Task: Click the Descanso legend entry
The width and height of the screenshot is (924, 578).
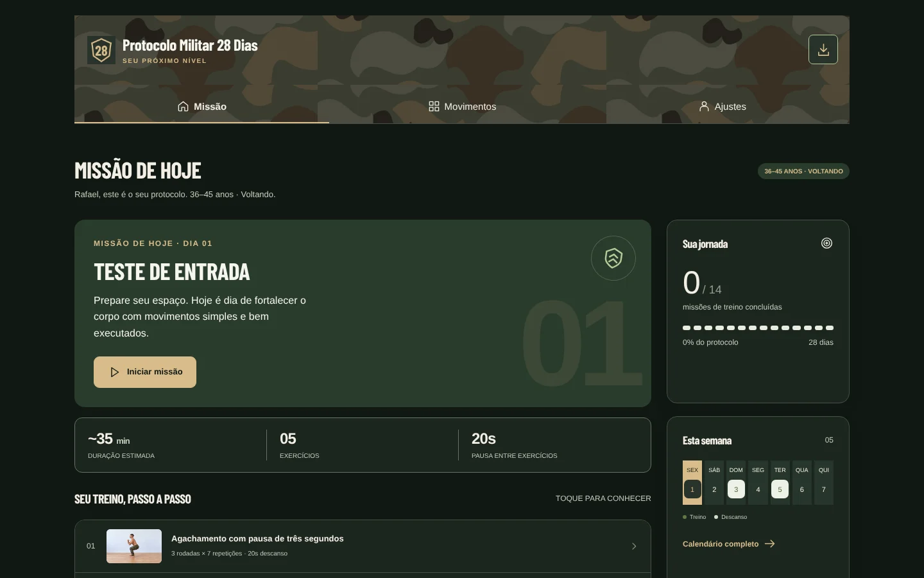Action: (x=730, y=517)
